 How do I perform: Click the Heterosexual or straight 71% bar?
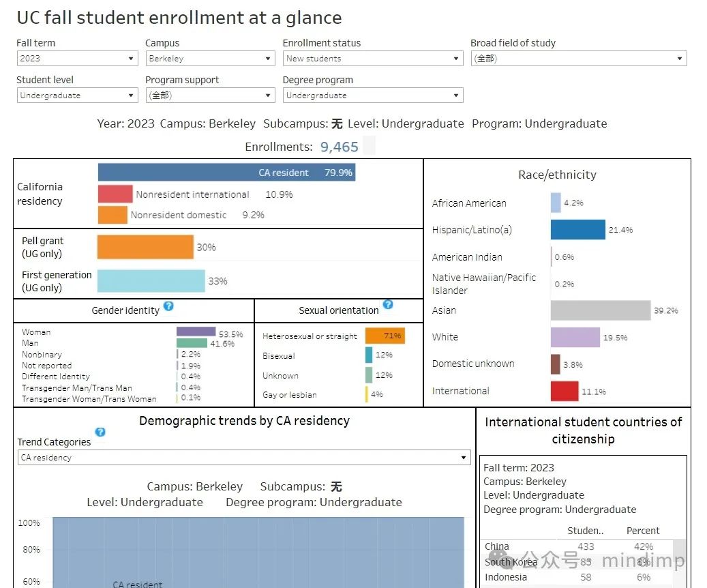385,336
